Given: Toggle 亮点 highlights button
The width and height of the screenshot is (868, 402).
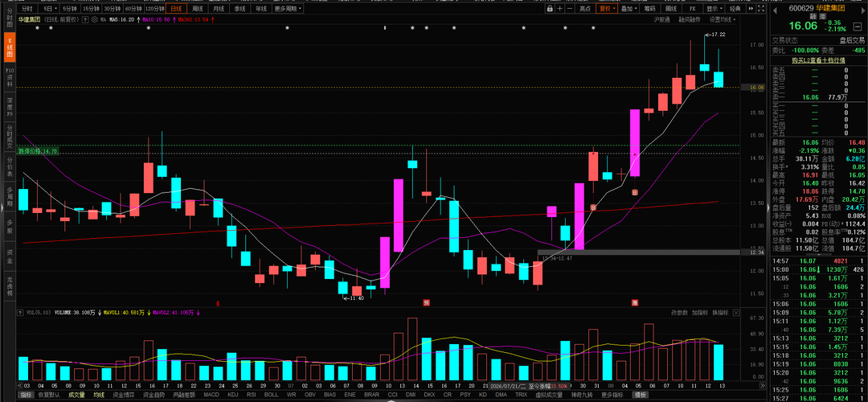Looking at the screenshot, I should point(584,9).
